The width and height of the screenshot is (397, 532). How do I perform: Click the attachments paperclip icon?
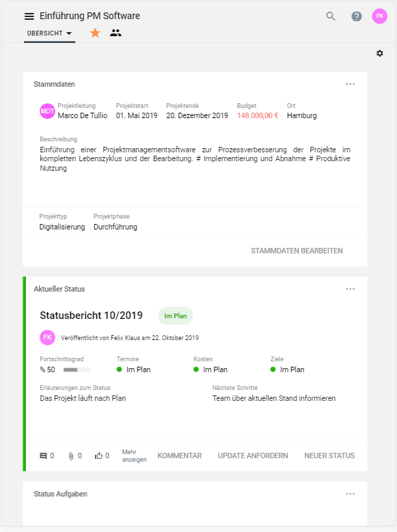click(x=71, y=456)
